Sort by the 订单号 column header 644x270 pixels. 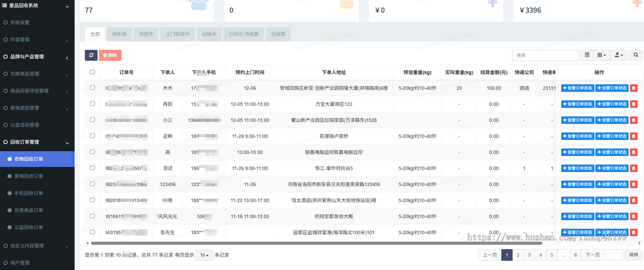(126, 72)
